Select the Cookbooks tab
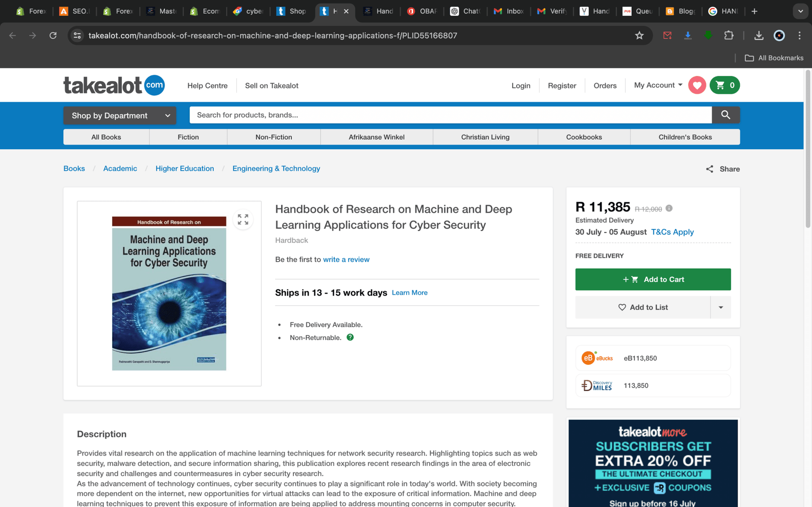The height and width of the screenshot is (507, 812). click(x=584, y=137)
